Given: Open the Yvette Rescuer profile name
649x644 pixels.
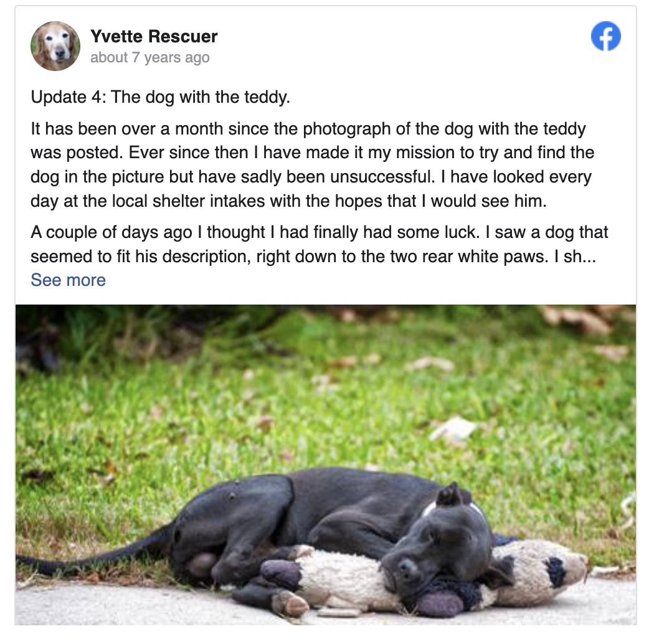Looking at the screenshot, I should (x=154, y=36).
